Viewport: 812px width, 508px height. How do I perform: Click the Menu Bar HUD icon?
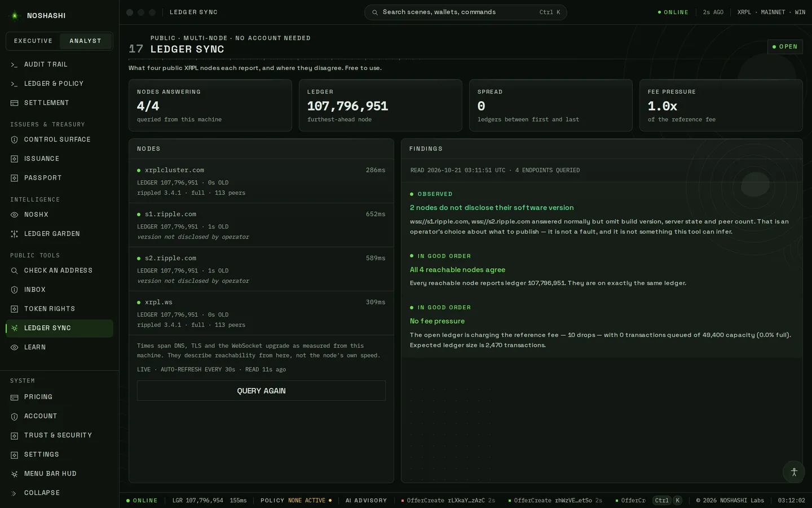pyautogui.click(x=15, y=474)
